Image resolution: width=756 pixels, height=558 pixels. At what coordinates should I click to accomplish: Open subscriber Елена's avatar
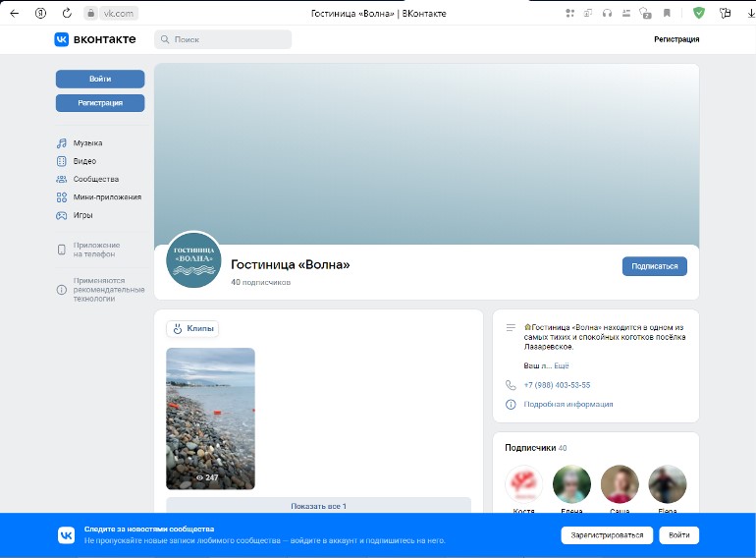point(571,483)
